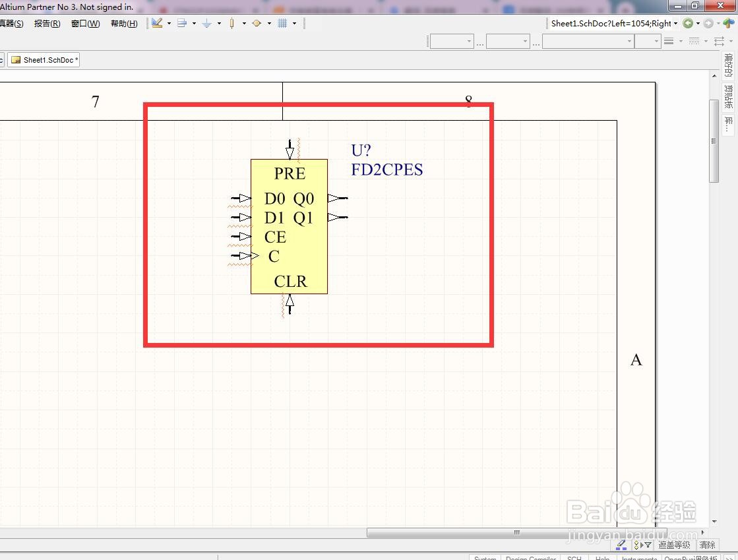738x560 pixels.
Task: Click the arrow direction style icon
Action: (719, 42)
